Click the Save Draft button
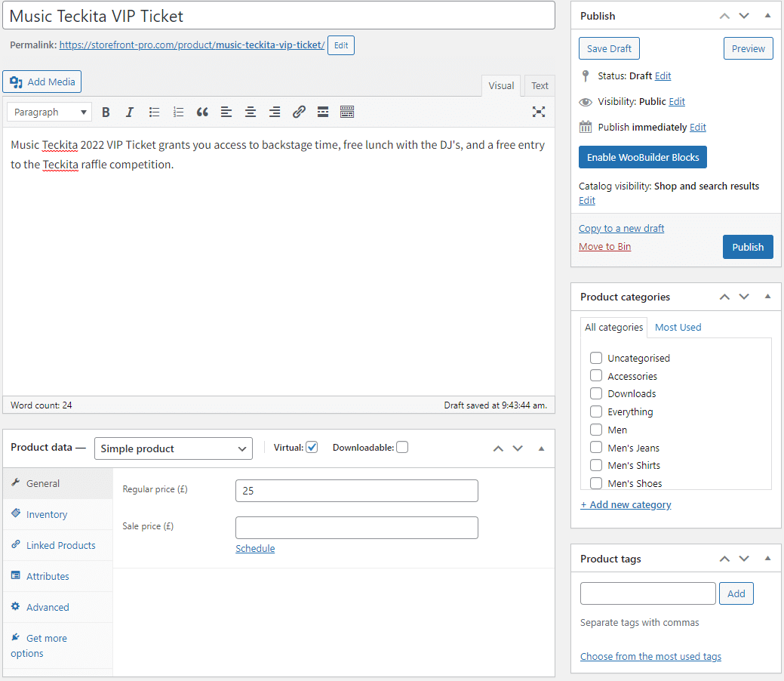784x681 pixels. (x=609, y=48)
